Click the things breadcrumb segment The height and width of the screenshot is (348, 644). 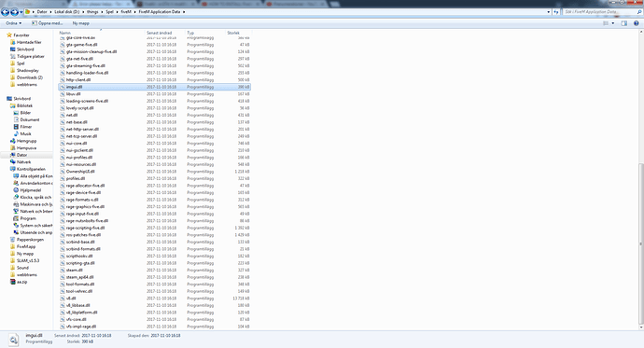(x=92, y=12)
